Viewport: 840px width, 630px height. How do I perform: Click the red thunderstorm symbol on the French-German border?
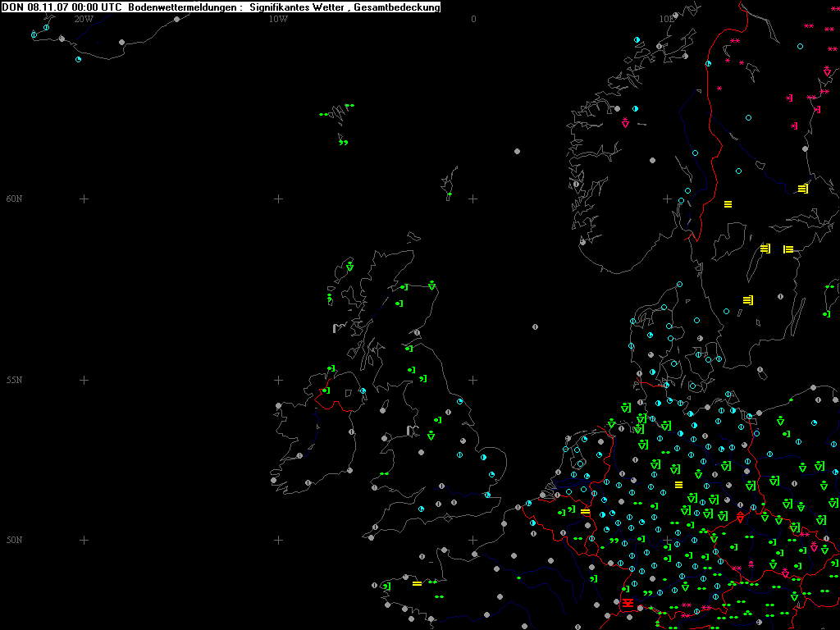pyautogui.click(x=628, y=603)
